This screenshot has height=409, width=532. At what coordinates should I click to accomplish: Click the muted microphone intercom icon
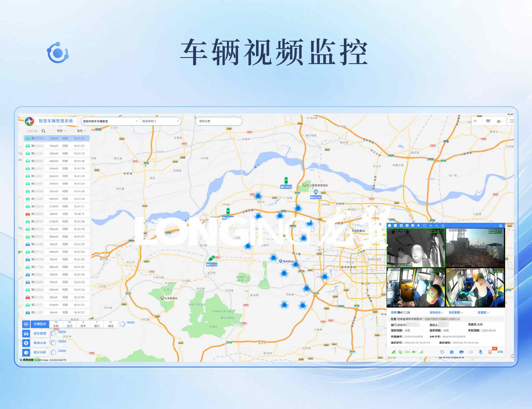pos(480,352)
